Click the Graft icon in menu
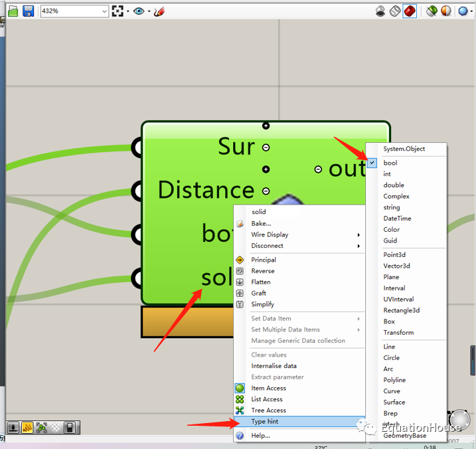The height and width of the screenshot is (449, 476). click(240, 293)
